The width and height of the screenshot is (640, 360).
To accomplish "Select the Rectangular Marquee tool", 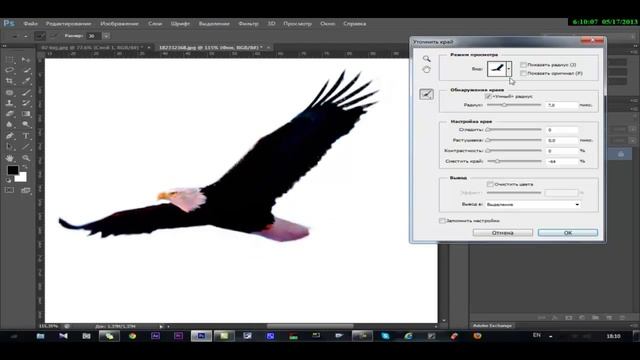I will pos(10,60).
